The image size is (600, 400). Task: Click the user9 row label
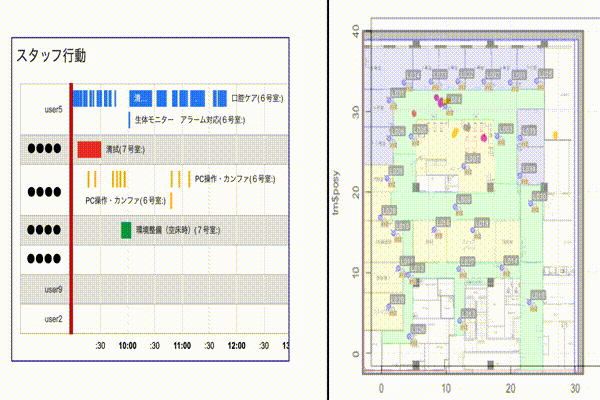pos(53,289)
